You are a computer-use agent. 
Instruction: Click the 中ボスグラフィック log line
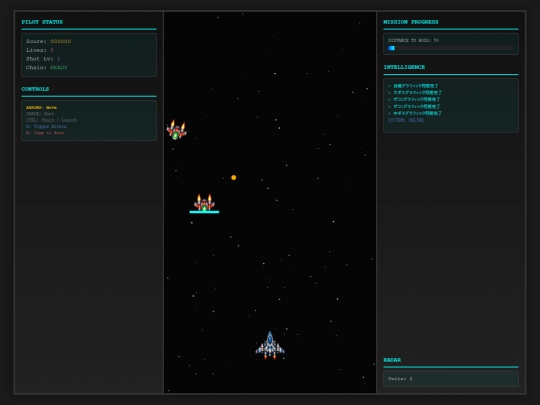tap(415, 113)
